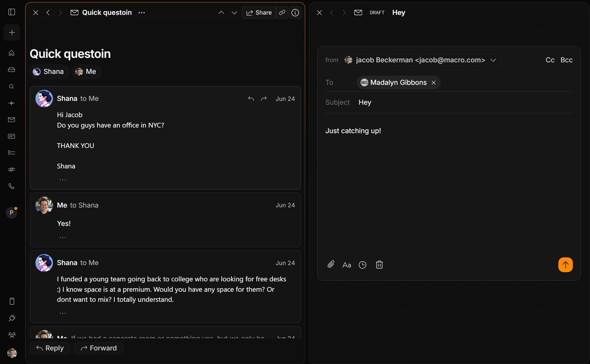
Task: Open the three-dot menu beside Quick questoin title
Action: pyautogui.click(x=142, y=13)
